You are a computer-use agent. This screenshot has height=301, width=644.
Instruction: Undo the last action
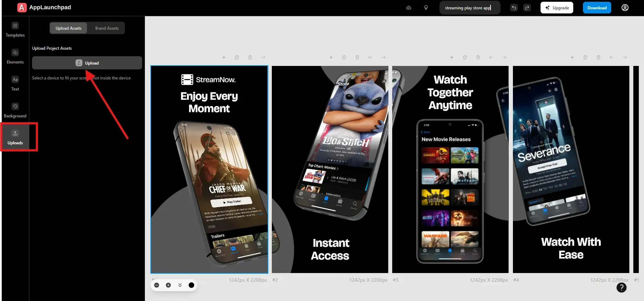514,8
